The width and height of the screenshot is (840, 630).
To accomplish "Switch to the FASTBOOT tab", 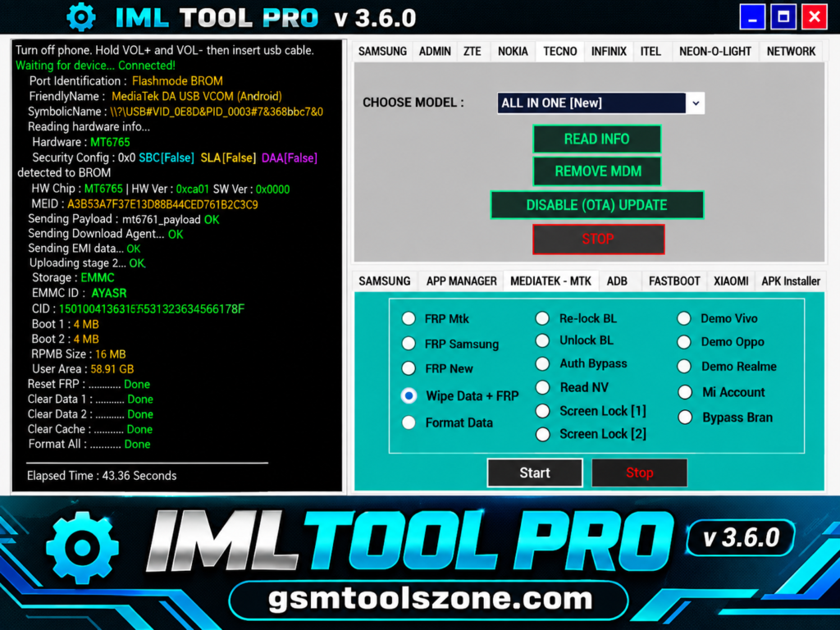I will point(674,281).
